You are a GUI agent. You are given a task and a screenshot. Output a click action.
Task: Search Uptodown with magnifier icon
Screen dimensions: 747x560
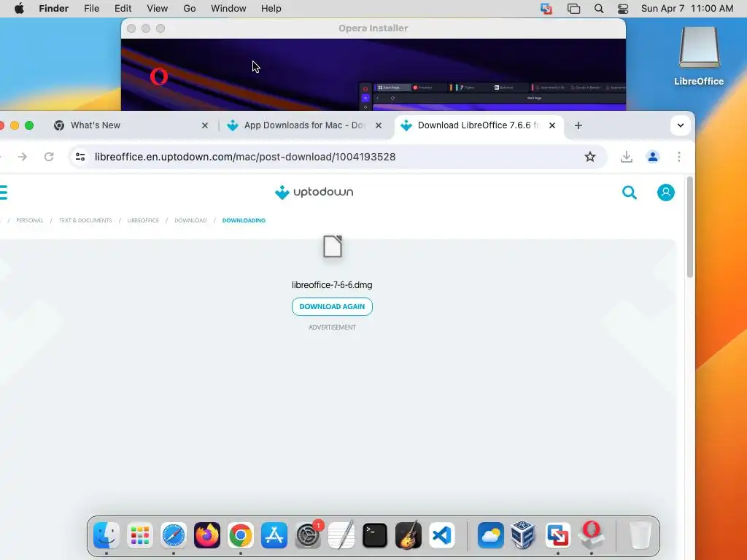(x=630, y=192)
